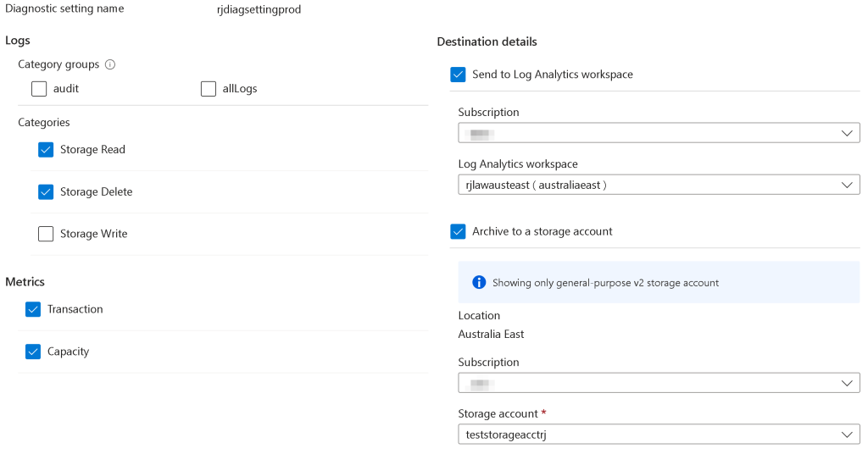Click the chevron on Log Analytics workspace
Image resolution: width=868 pixels, height=454 pixels.
tap(847, 185)
